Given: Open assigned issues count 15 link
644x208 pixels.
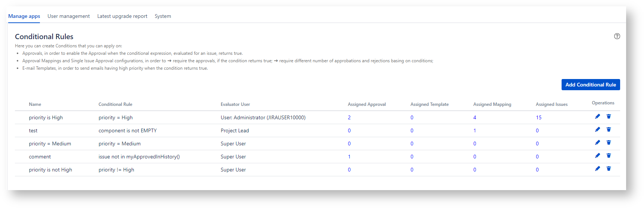Looking at the screenshot, I should [x=538, y=117].
